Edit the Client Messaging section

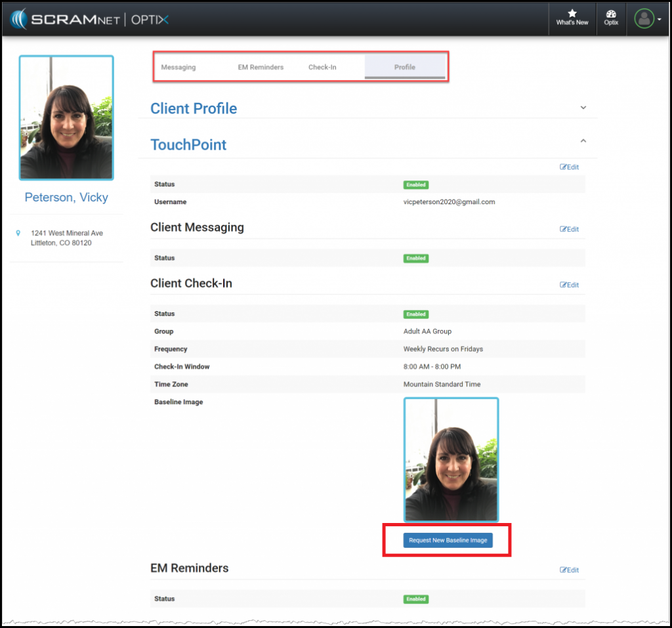569,229
